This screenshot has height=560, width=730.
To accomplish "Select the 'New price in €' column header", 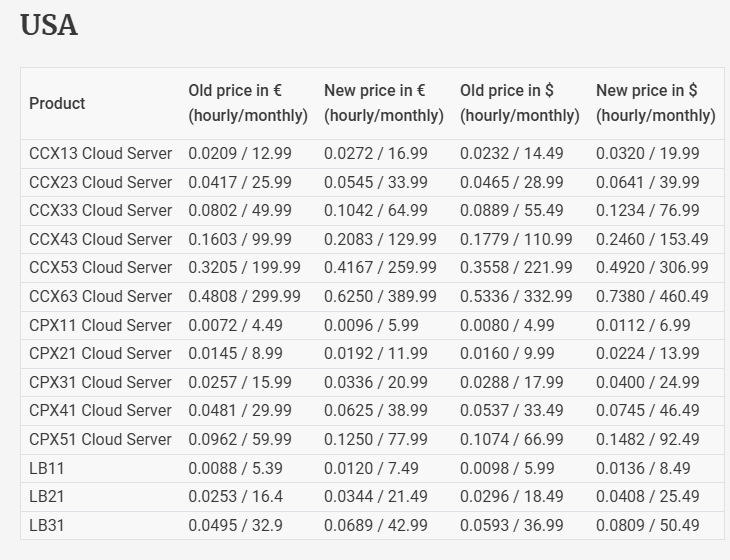I will (x=383, y=103).
